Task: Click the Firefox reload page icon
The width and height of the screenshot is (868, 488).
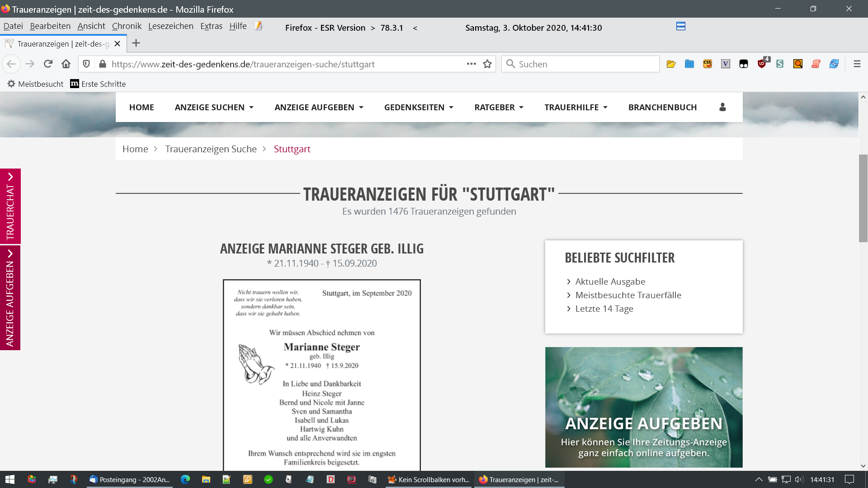Action: 48,64
